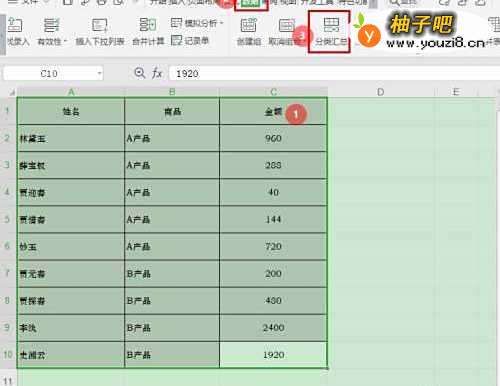Click the Select All corner triangle

click(x=12, y=92)
